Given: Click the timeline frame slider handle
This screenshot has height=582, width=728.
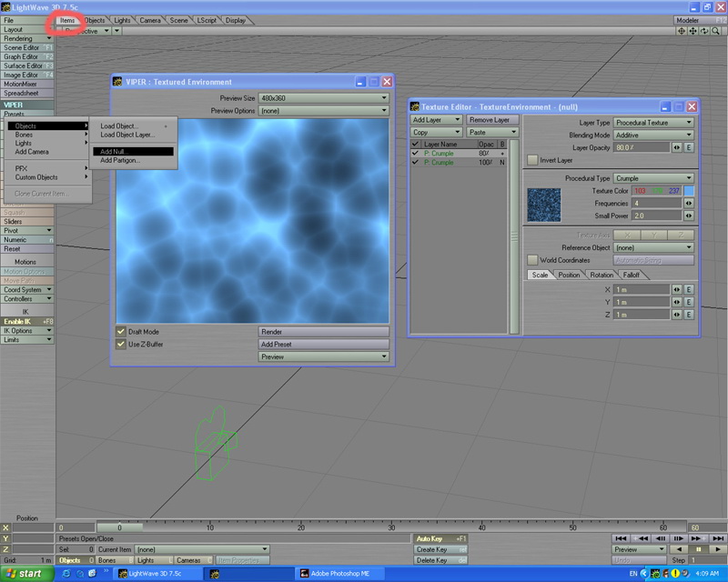Looking at the screenshot, I should (x=119, y=527).
